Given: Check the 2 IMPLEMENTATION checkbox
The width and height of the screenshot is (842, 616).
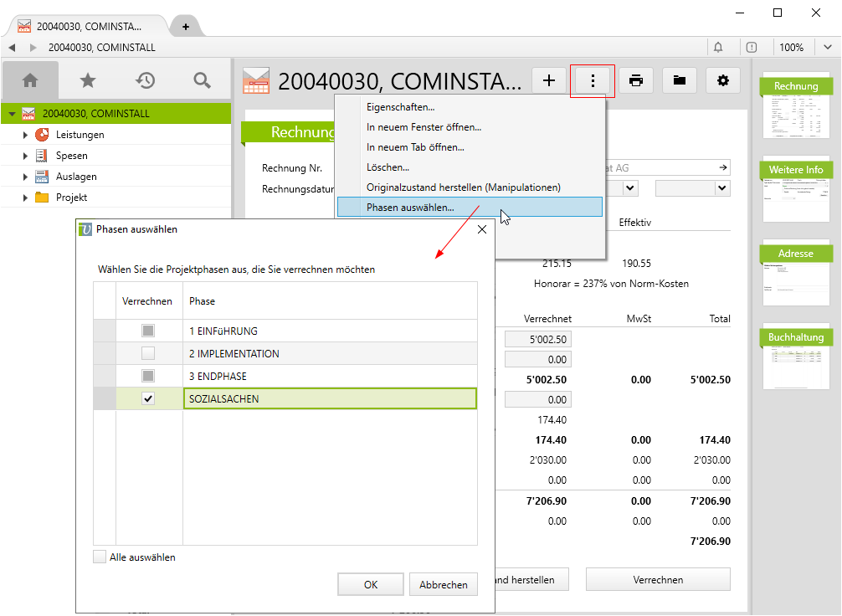Looking at the screenshot, I should click(x=148, y=354).
